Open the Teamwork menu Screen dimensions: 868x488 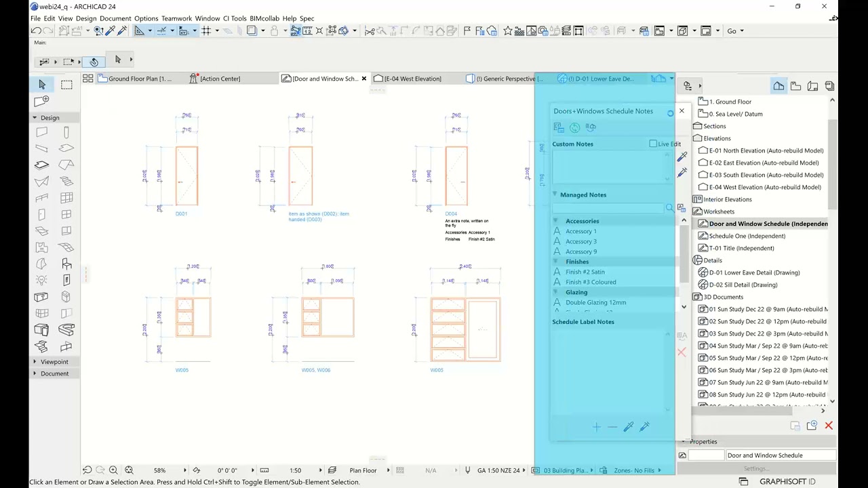coord(176,18)
